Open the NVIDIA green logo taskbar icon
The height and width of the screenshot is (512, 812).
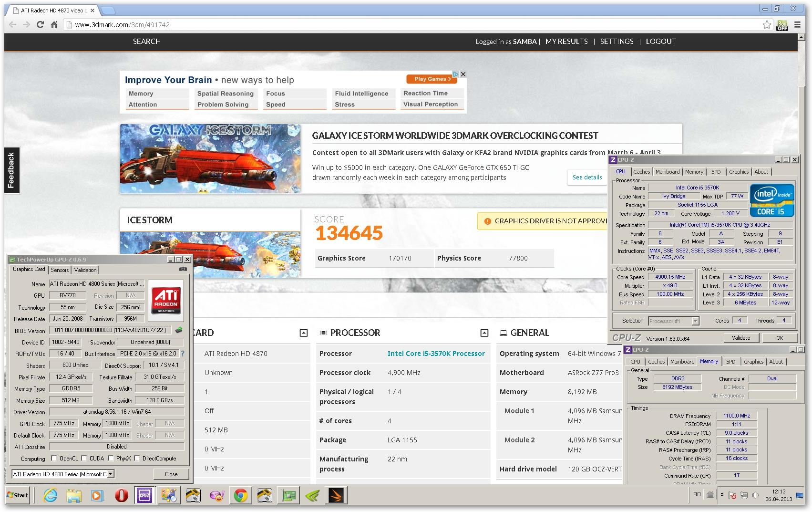(312, 496)
